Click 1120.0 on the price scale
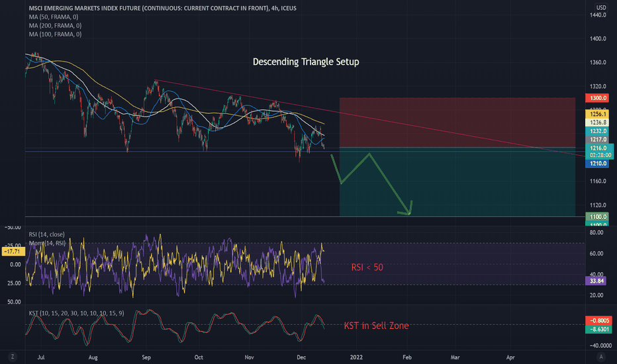The height and width of the screenshot is (364, 617). [598, 205]
